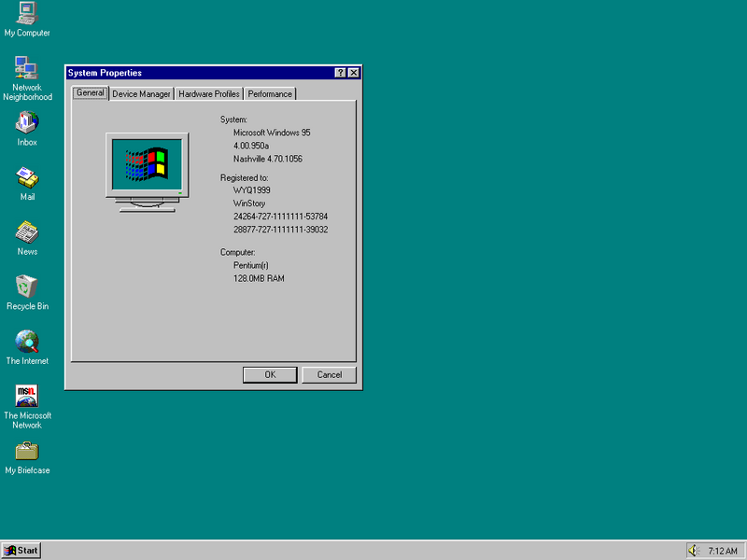Click the volume speaker icon in the tray
The width and height of the screenshot is (747, 560).
click(695, 550)
